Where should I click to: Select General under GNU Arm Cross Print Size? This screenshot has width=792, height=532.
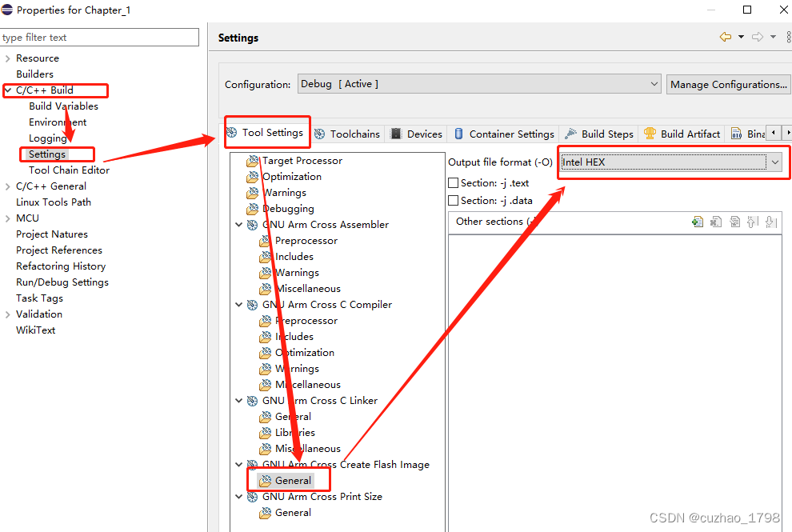point(293,513)
